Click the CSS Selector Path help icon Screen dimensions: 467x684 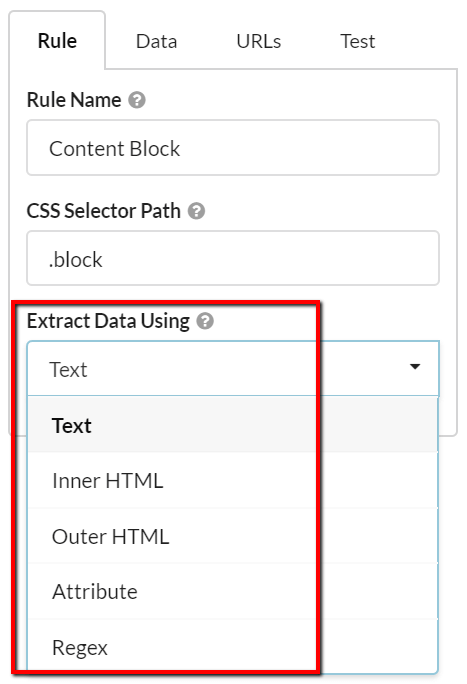[196, 211]
